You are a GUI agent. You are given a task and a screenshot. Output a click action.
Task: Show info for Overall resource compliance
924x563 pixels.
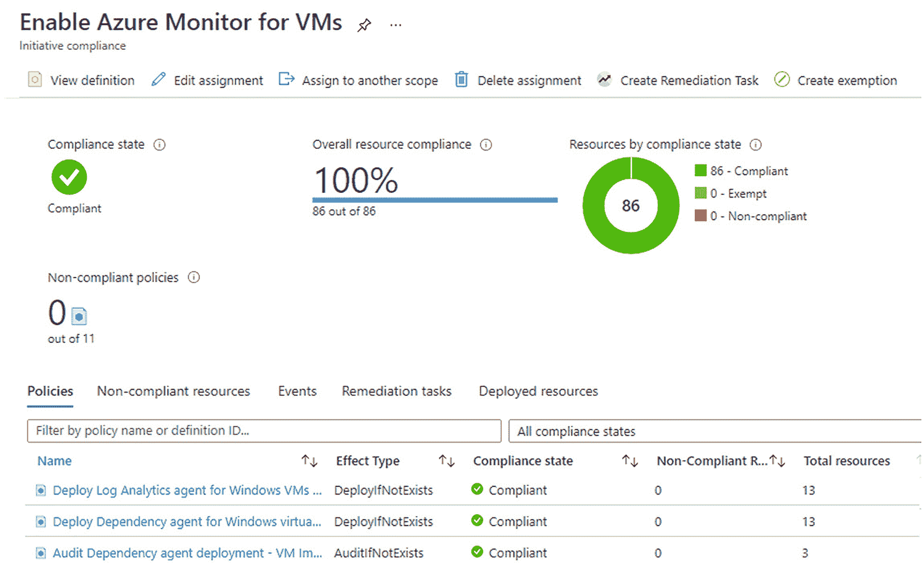coord(486,145)
